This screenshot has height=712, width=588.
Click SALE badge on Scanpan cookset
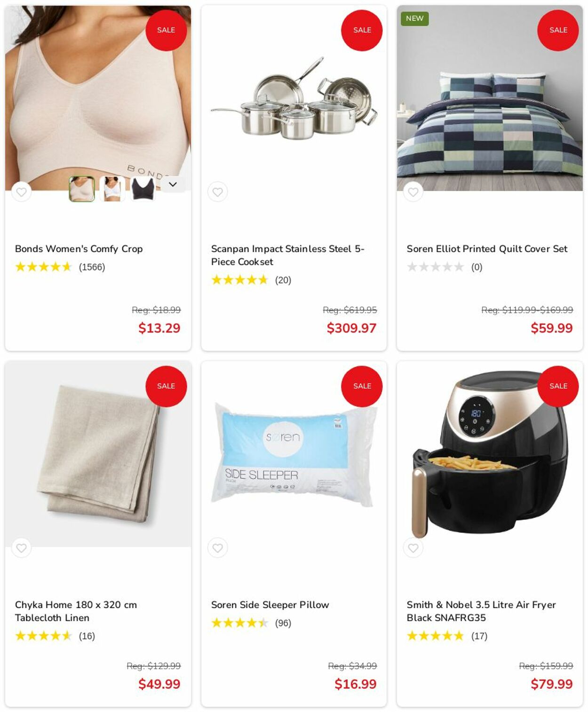tap(362, 30)
